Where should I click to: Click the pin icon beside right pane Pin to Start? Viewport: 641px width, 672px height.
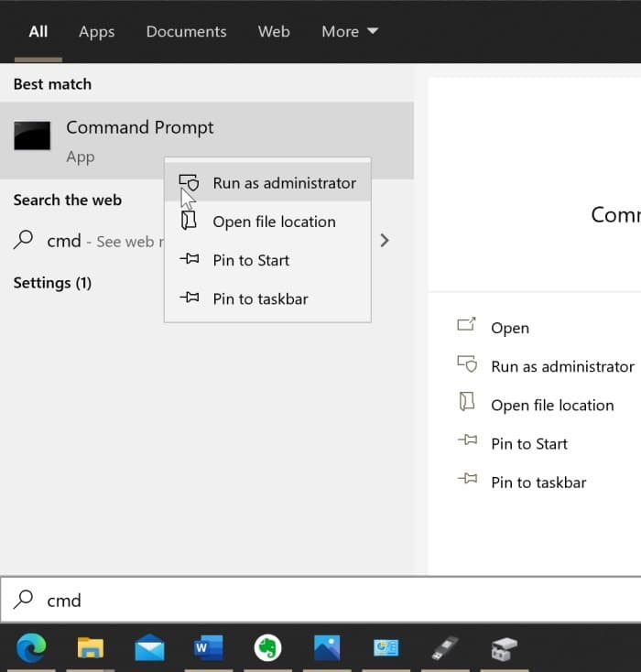(467, 439)
